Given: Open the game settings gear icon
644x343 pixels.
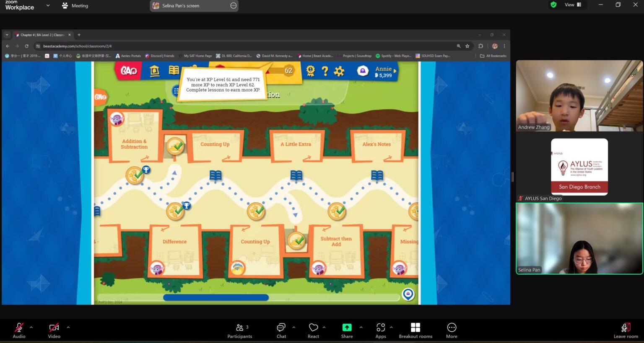Looking at the screenshot, I should point(339,71).
